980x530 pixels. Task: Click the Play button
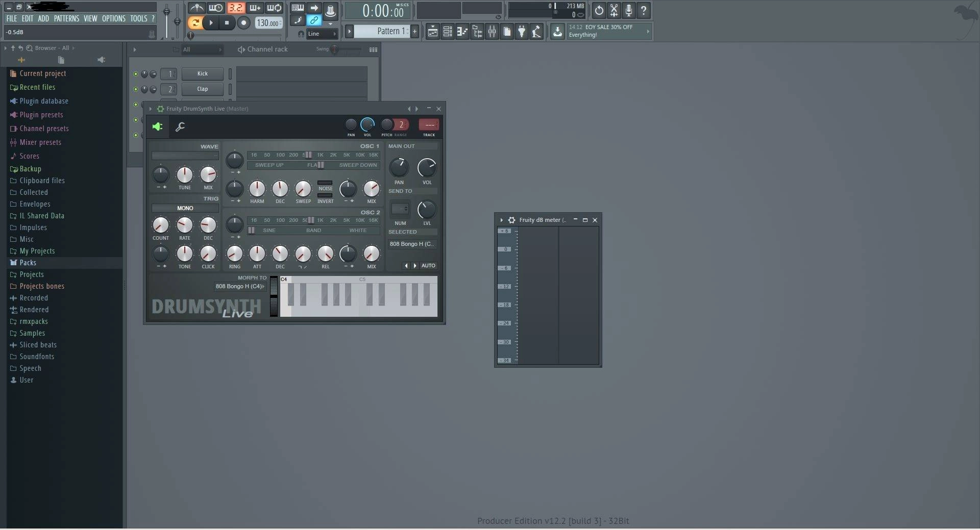coord(211,22)
